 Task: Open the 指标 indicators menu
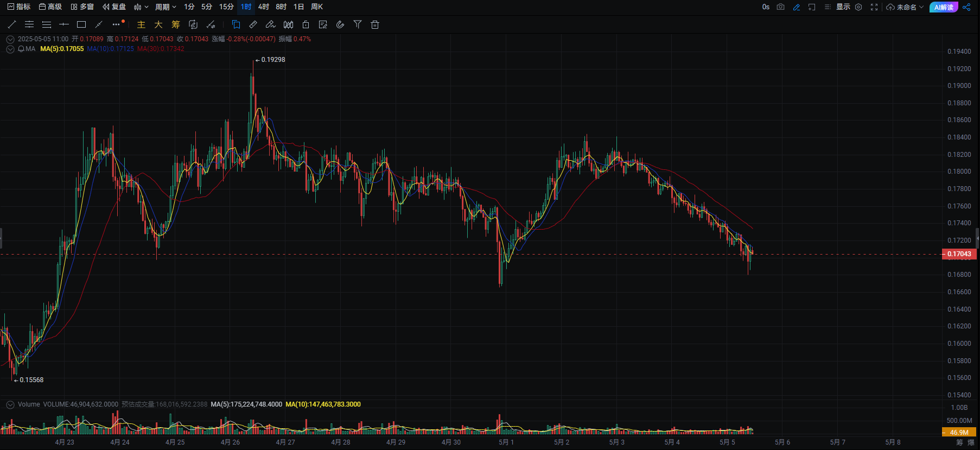[x=19, y=7]
